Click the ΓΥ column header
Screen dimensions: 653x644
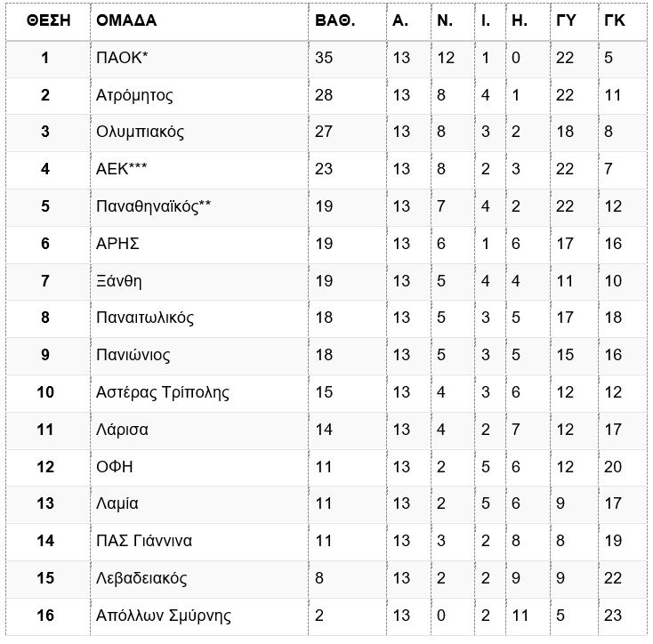tap(566, 20)
